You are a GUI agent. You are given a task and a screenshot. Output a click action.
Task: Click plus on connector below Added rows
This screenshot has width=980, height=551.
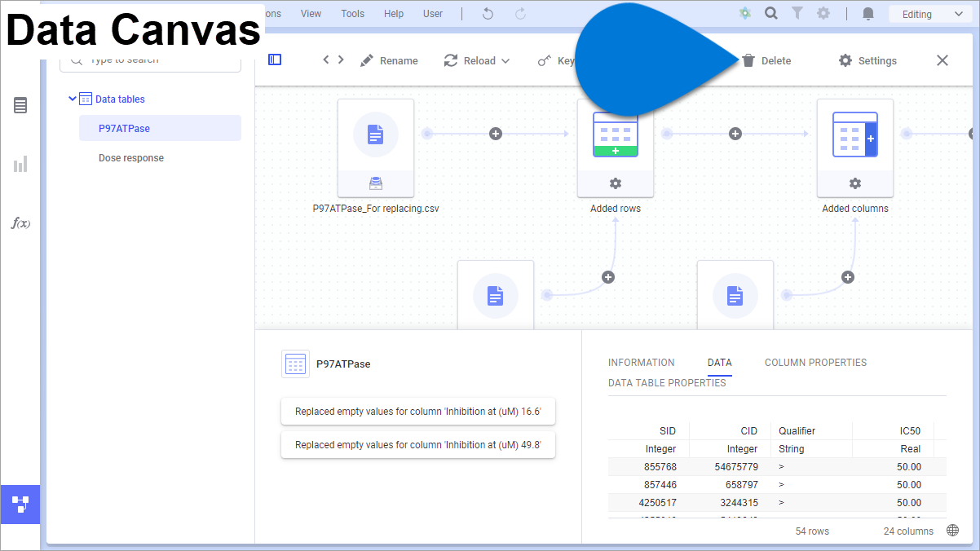pos(607,277)
